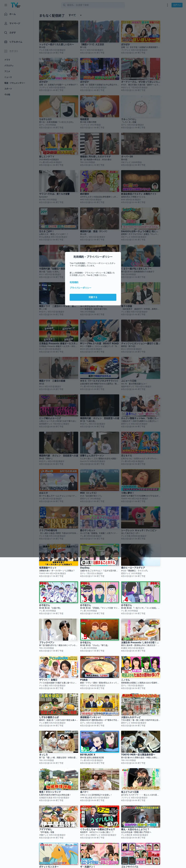Open まっしろ drama thumbnail
The height and width of the screenshot is (868, 186).
click(58, 742)
